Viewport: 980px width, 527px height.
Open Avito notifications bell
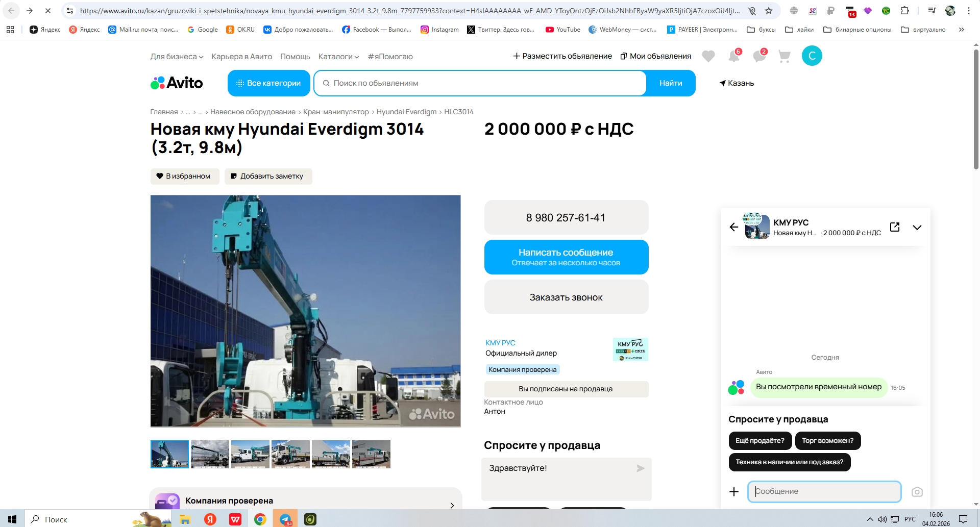coord(734,56)
